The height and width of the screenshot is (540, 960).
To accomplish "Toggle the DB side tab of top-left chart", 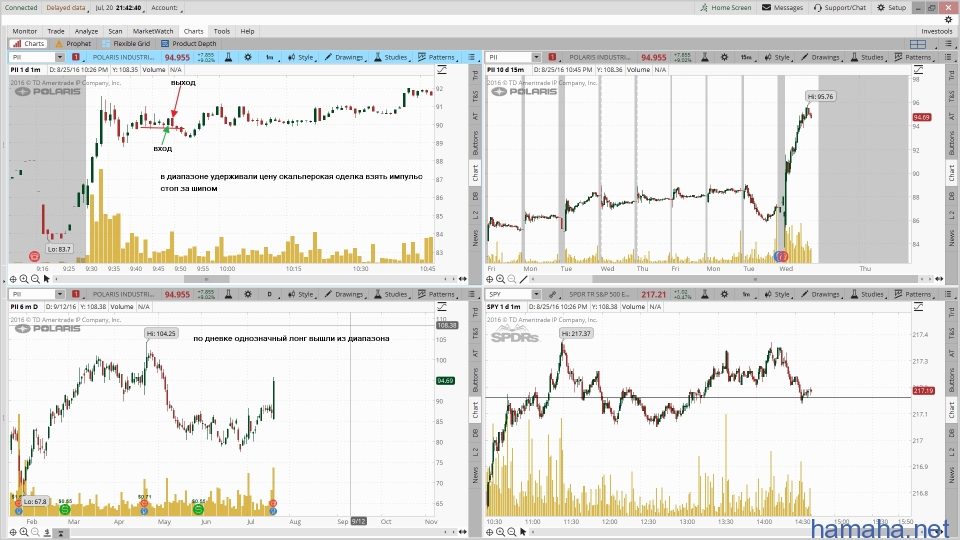I will [475, 196].
